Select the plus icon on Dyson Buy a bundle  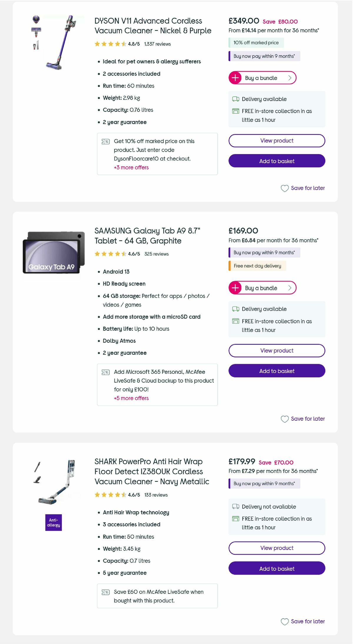coord(235,78)
